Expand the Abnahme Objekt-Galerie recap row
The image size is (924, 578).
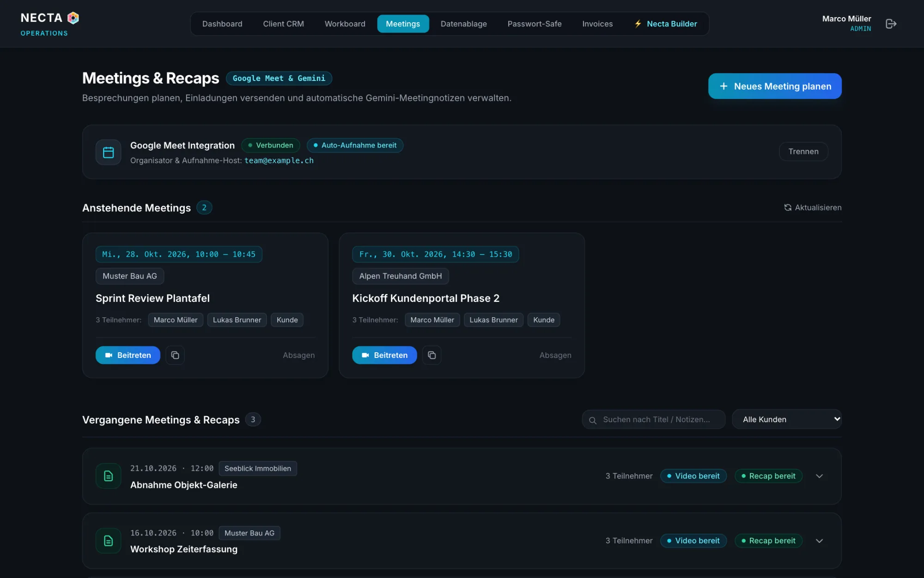[x=819, y=476]
